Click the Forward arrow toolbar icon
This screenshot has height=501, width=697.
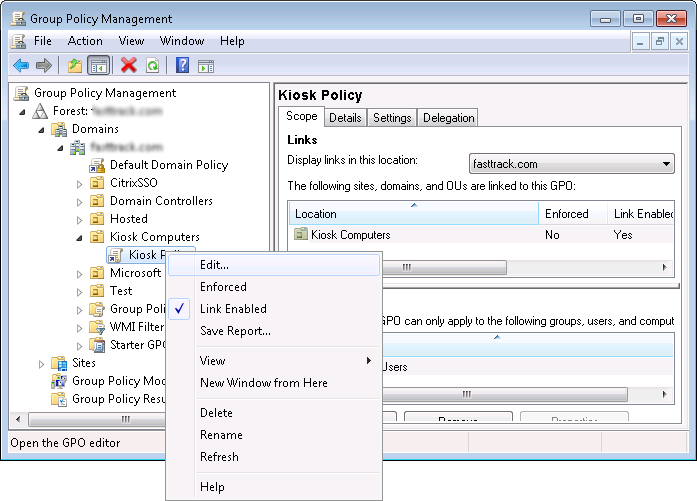click(44, 66)
